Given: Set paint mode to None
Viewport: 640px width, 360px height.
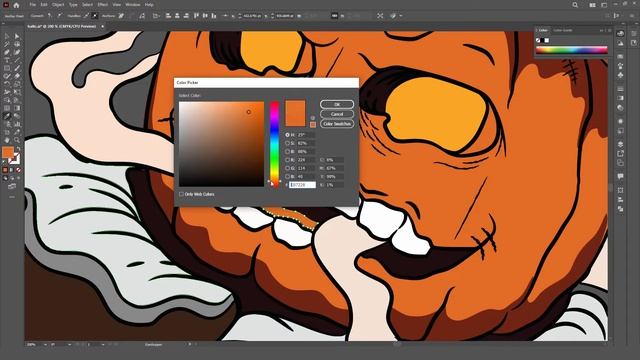Looking at the screenshot, I should pos(18,170).
